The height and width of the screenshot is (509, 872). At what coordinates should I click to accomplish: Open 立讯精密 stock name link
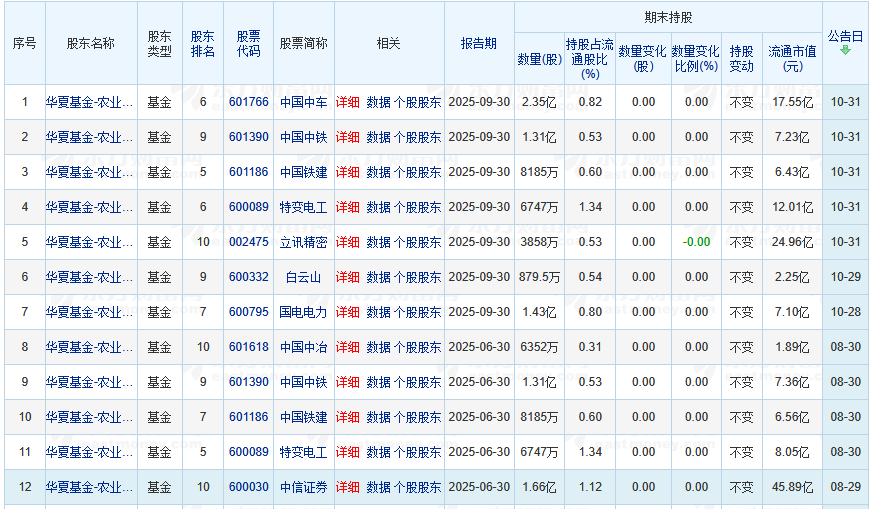pos(303,243)
